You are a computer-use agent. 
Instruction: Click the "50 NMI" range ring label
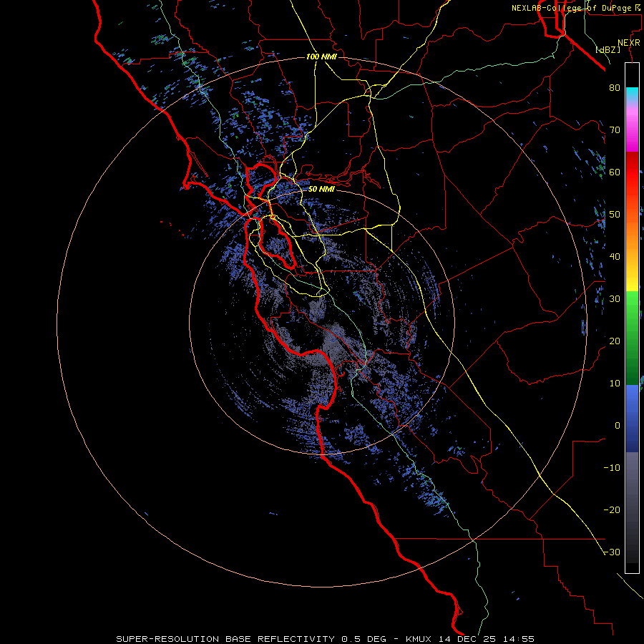[x=321, y=189]
